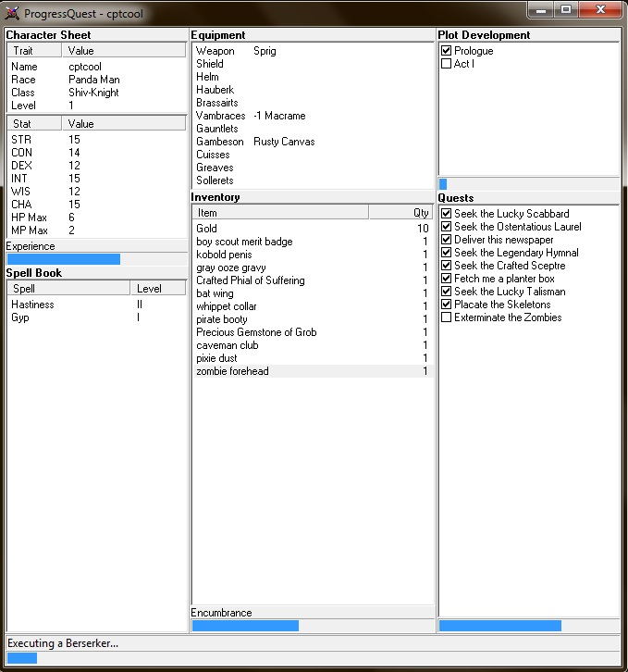
Task: Select the INT stat row
Action: point(96,179)
